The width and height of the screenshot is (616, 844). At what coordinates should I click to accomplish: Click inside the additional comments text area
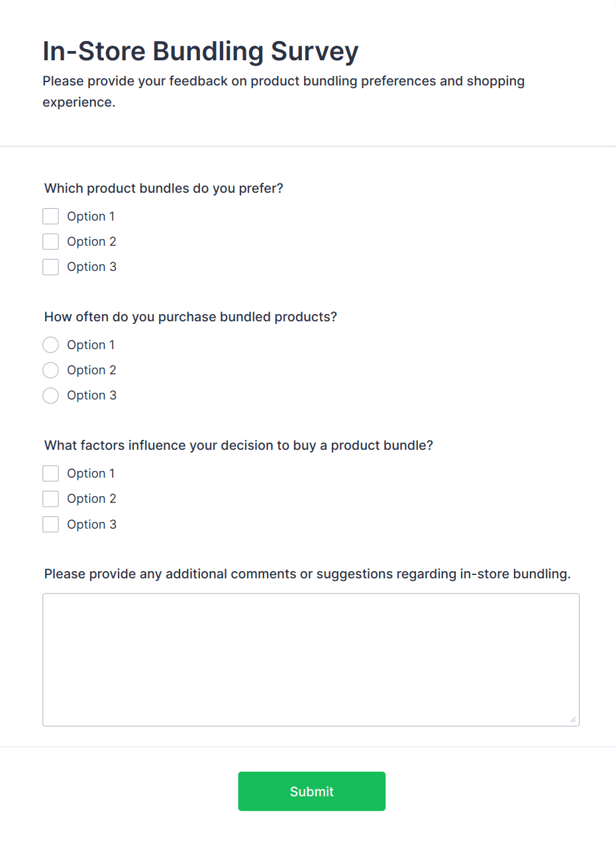(x=311, y=659)
